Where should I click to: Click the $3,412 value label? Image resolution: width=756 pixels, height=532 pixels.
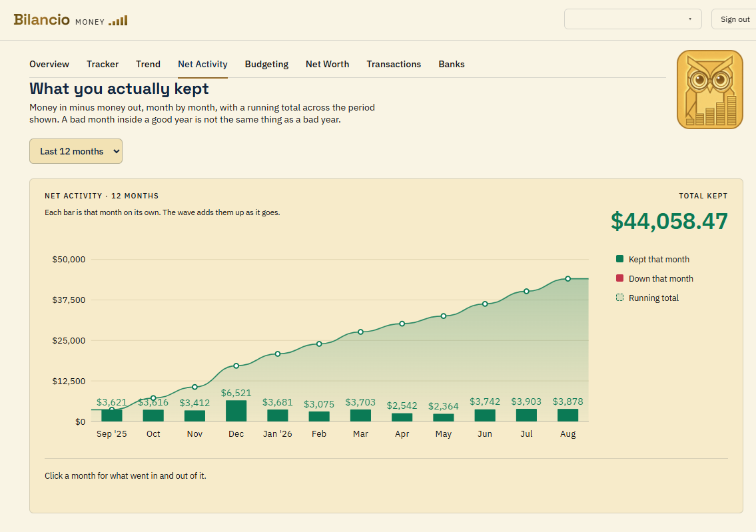pos(194,403)
